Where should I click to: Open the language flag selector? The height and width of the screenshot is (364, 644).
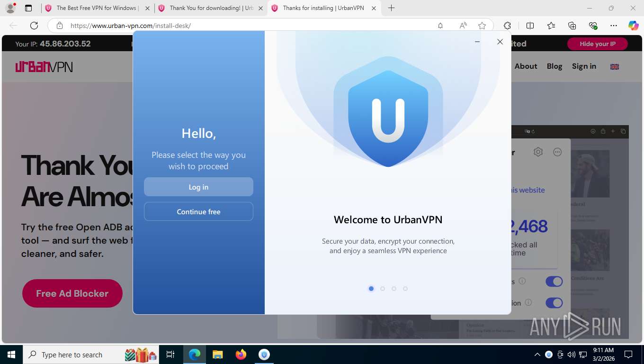pos(615,67)
